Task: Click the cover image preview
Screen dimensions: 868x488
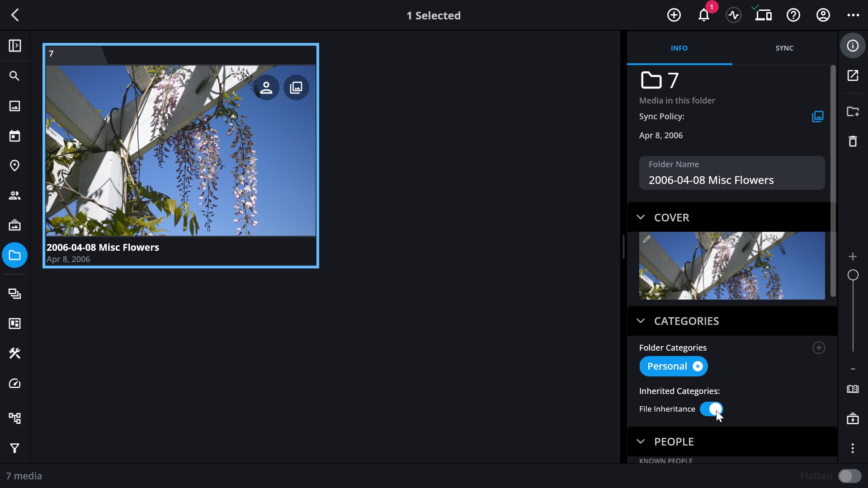Action: (732, 266)
